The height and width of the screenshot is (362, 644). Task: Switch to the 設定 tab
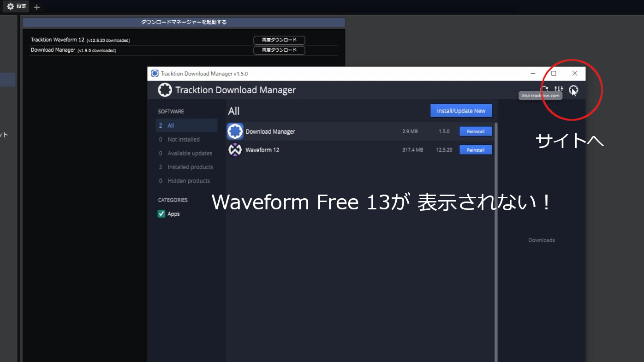15,6
